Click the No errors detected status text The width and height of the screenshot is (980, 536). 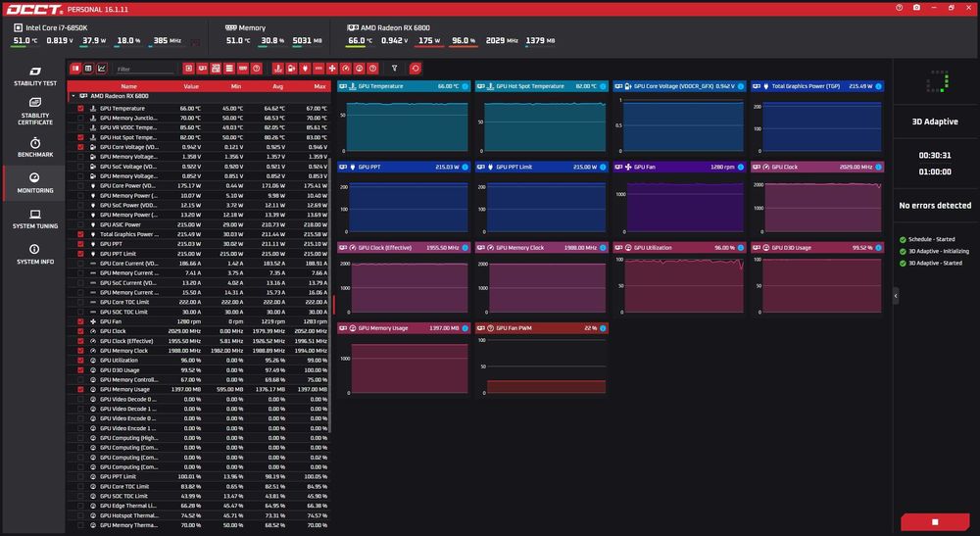935,206
